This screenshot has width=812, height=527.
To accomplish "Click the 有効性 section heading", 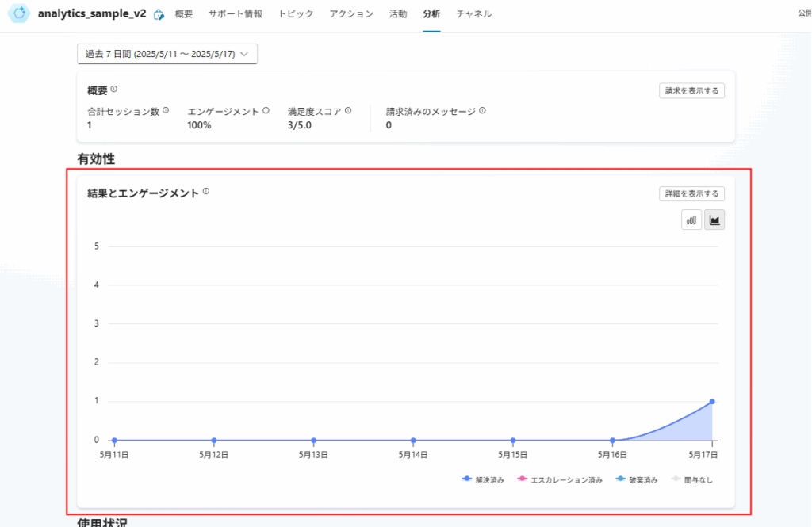I will pyautogui.click(x=96, y=159).
